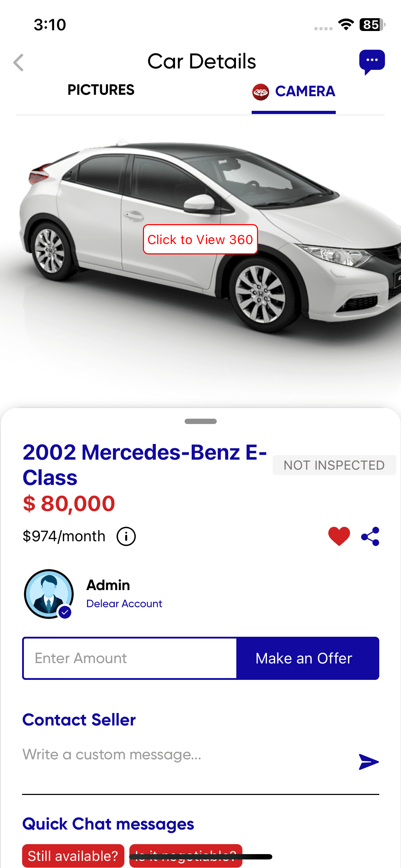The height and width of the screenshot is (868, 401).
Task: Tap the NOT INSPECTED badge
Action: pos(334,465)
